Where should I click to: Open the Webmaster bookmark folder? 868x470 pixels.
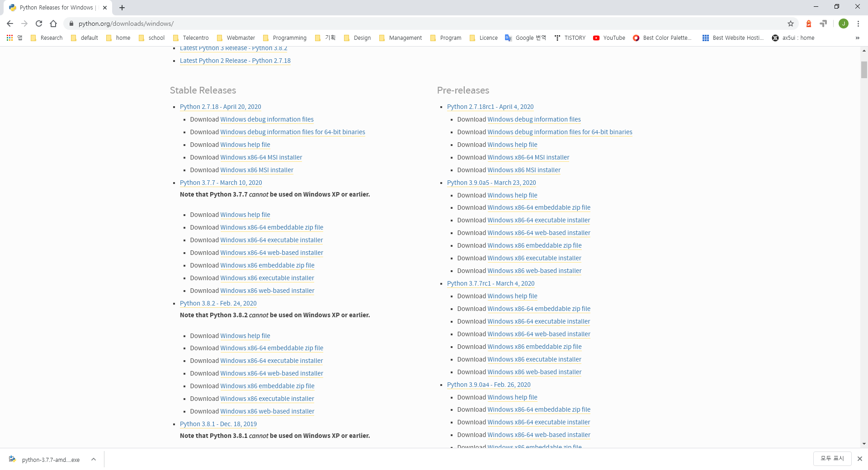tap(236, 38)
